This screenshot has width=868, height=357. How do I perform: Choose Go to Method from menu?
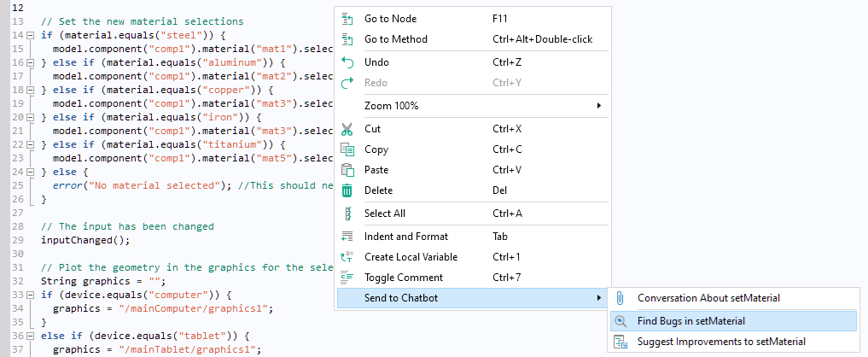pos(395,39)
